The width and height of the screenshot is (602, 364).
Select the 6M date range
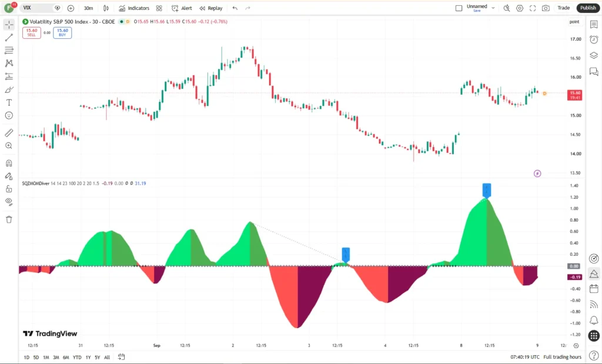66,358
